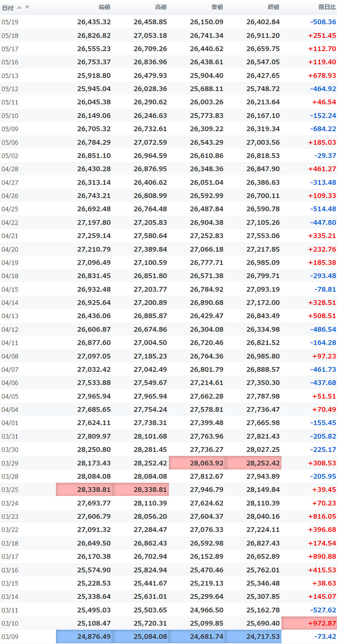The width and height of the screenshot is (337, 644).
Task: Sort dates descending with the down arrow
Action: point(27,7)
